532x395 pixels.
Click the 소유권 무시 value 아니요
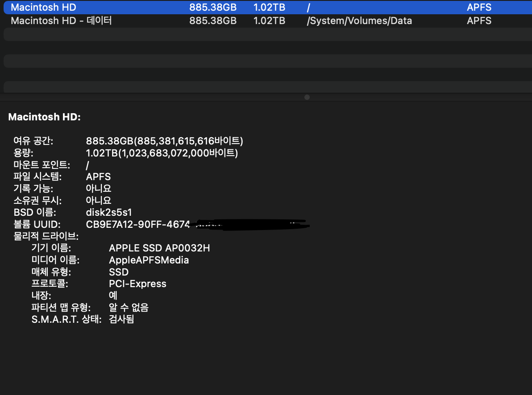coord(98,200)
